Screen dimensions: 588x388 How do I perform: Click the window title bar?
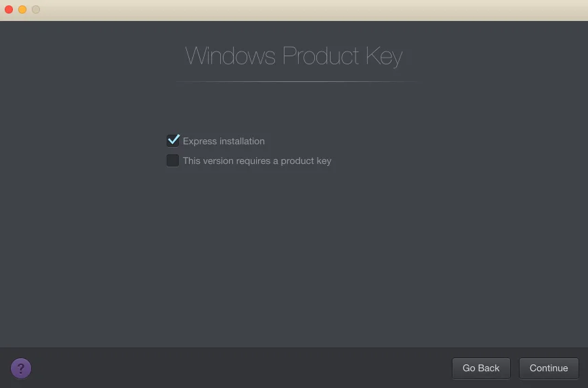[294, 9]
